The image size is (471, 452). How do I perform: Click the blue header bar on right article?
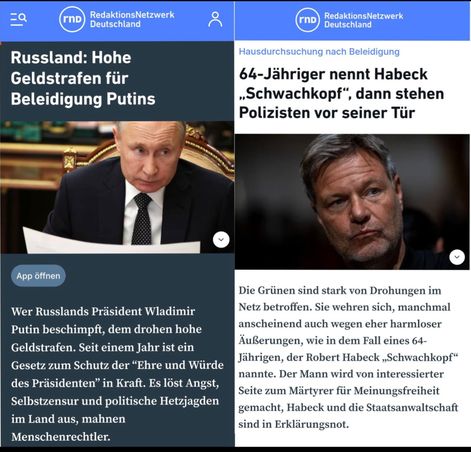352,21
